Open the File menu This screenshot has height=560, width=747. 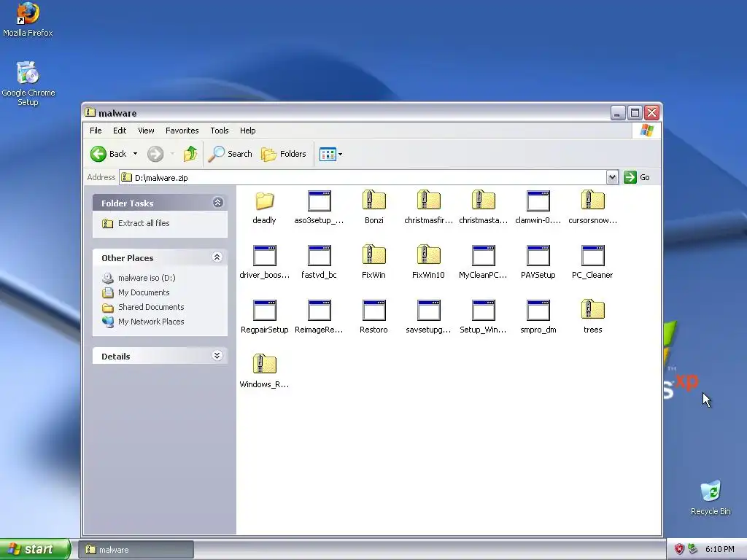coord(96,131)
